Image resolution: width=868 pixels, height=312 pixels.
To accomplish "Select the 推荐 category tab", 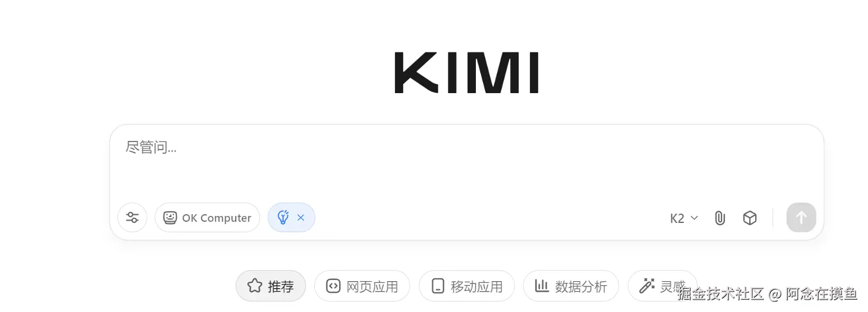I will [271, 286].
